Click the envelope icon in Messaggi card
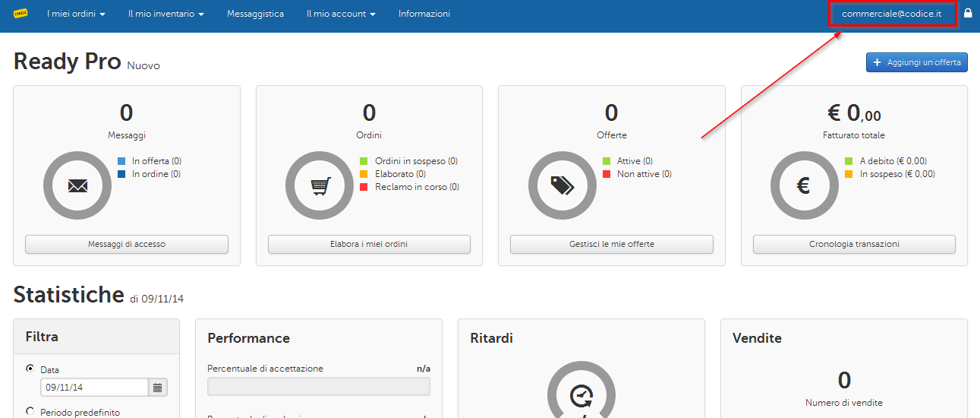 (77, 185)
